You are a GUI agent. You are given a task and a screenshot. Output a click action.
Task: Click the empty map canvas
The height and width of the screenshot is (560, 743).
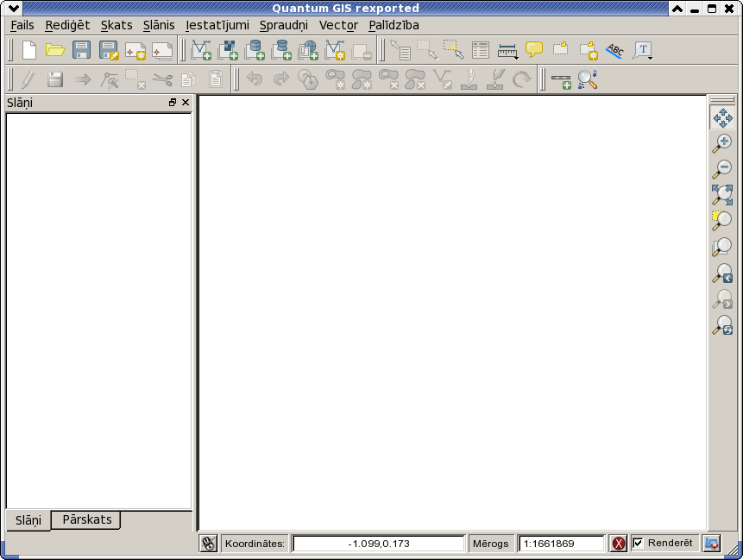pyautogui.click(x=452, y=312)
